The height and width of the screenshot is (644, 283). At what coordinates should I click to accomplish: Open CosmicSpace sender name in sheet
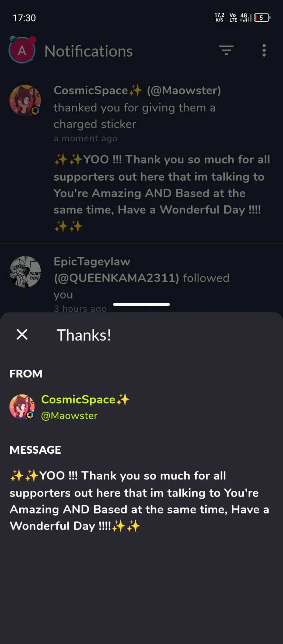tap(85, 399)
